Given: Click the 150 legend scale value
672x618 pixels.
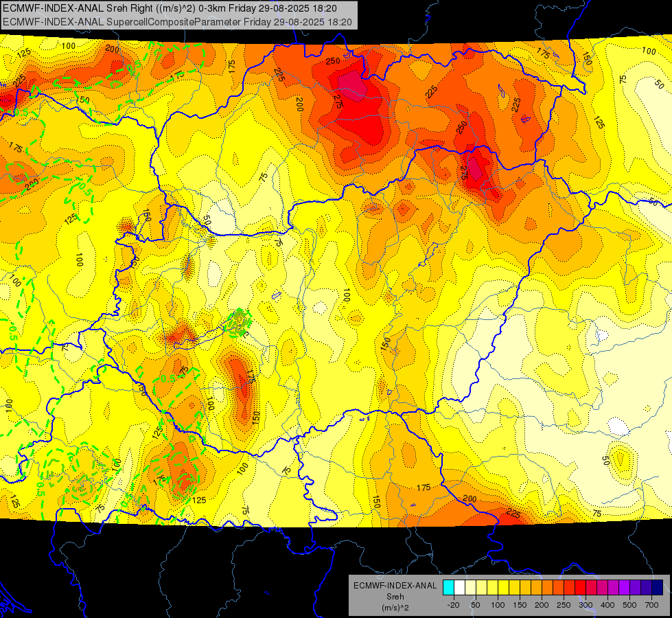Looking at the screenshot, I should [520, 605].
